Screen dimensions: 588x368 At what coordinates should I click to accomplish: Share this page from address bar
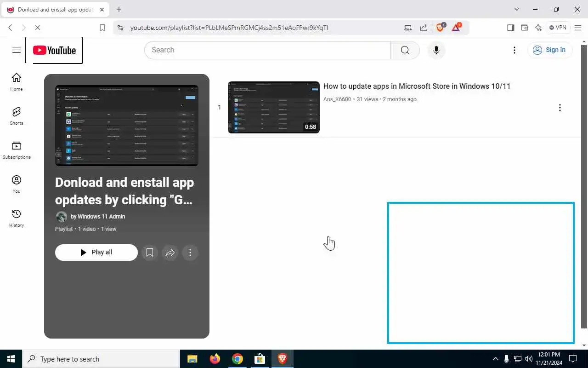(x=424, y=28)
